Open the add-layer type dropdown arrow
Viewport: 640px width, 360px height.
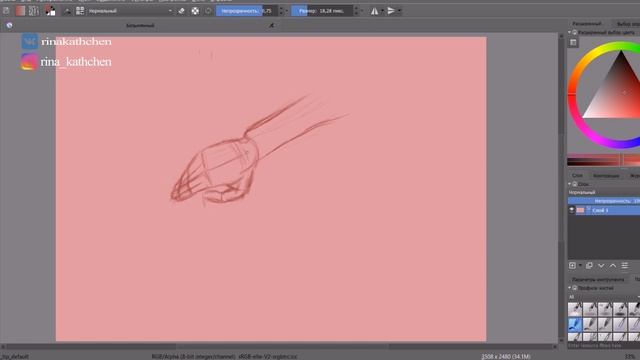[580, 266]
